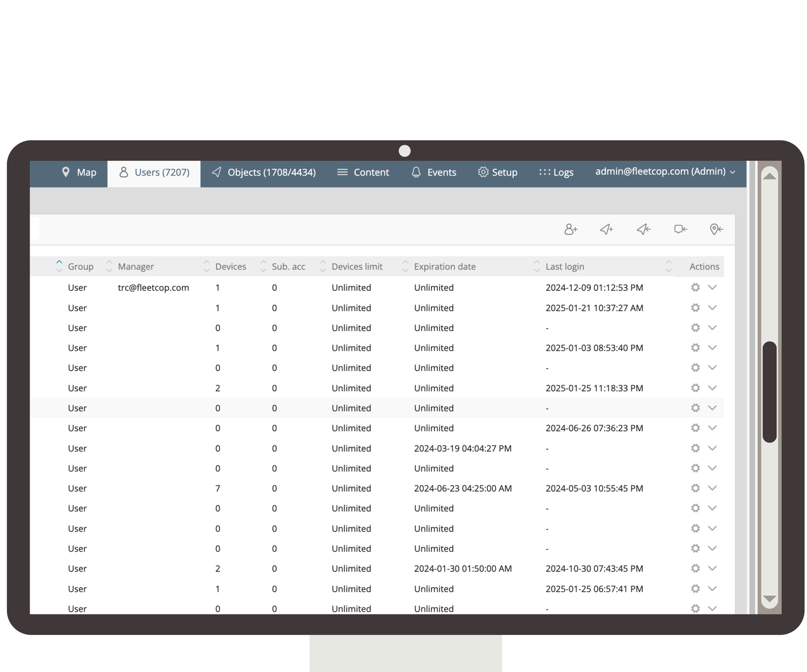Click the import objects arrow icon
This screenshot has height=672, width=807.
click(x=643, y=230)
